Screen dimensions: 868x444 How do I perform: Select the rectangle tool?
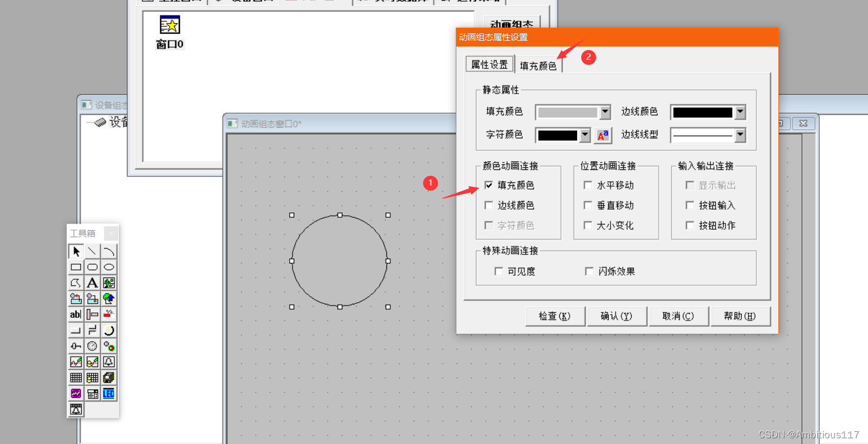pos(76,267)
